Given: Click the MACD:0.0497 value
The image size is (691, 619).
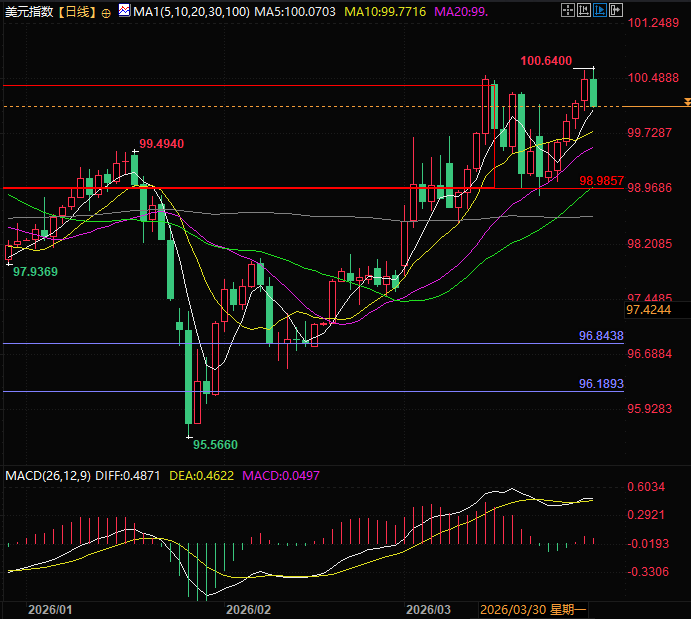Looking at the screenshot, I should pos(281,476).
